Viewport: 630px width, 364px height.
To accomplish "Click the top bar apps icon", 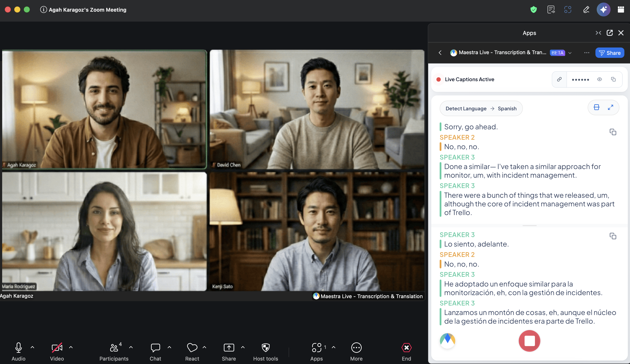I will [568, 10].
